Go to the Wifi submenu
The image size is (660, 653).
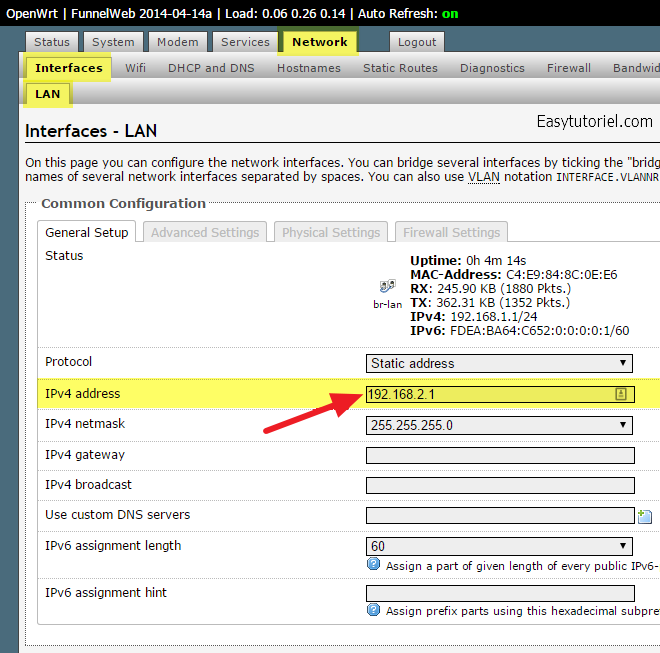coord(135,68)
